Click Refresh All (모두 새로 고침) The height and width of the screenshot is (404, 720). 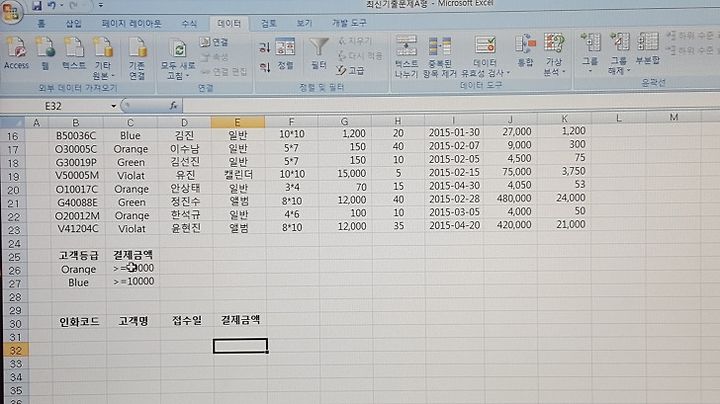click(178, 60)
